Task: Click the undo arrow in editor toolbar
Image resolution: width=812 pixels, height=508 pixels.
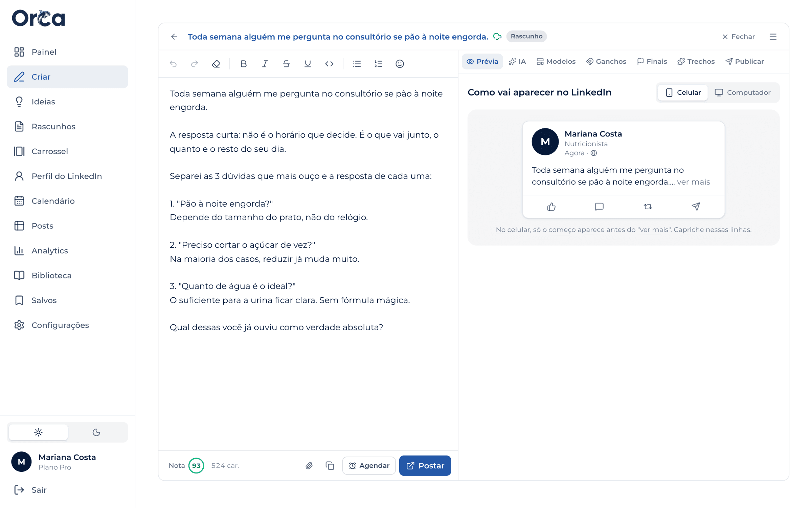Action: pyautogui.click(x=173, y=64)
